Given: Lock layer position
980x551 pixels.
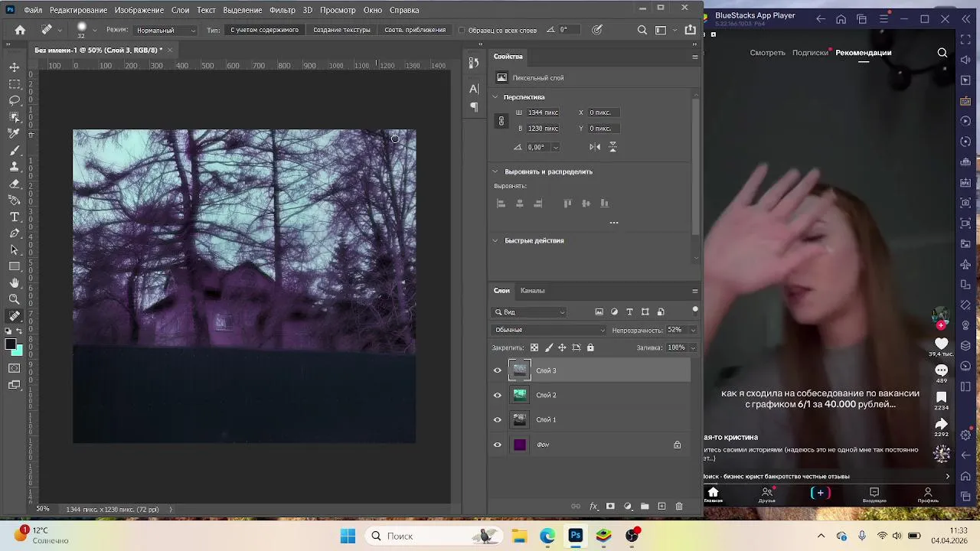Looking at the screenshot, I should coord(562,347).
